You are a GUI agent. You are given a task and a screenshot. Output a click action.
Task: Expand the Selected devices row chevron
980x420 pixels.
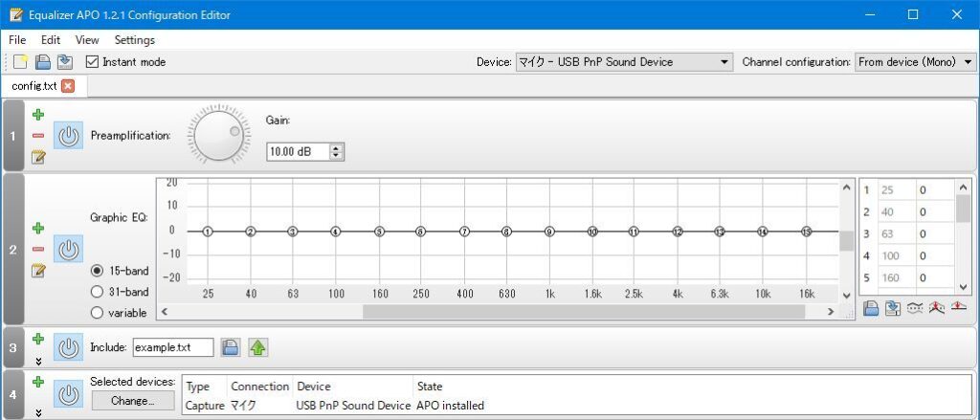pos(38,412)
